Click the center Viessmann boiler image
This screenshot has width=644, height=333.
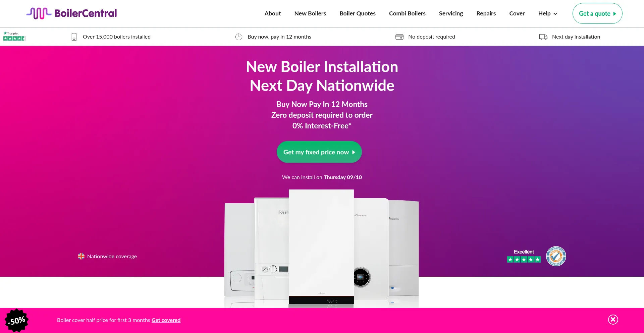[x=321, y=248]
